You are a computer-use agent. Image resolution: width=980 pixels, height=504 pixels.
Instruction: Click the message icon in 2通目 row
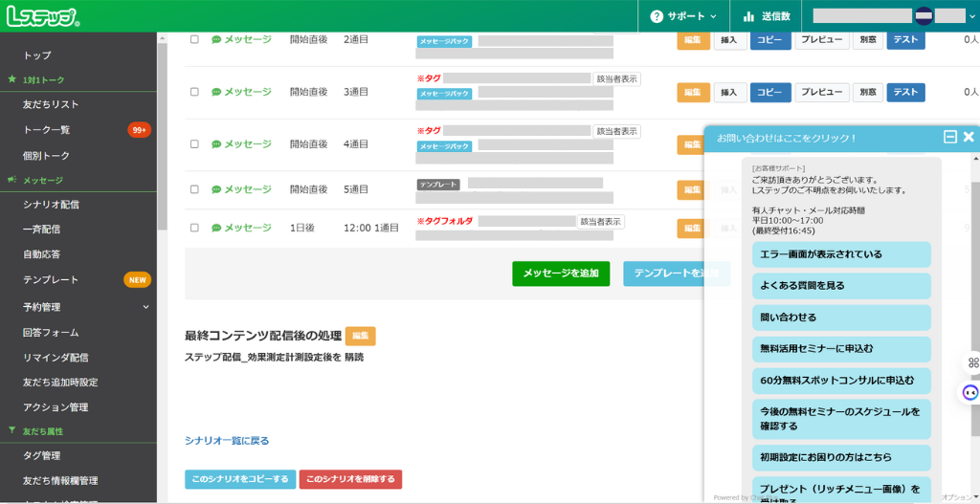pyautogui.click(x=216, y=39)
